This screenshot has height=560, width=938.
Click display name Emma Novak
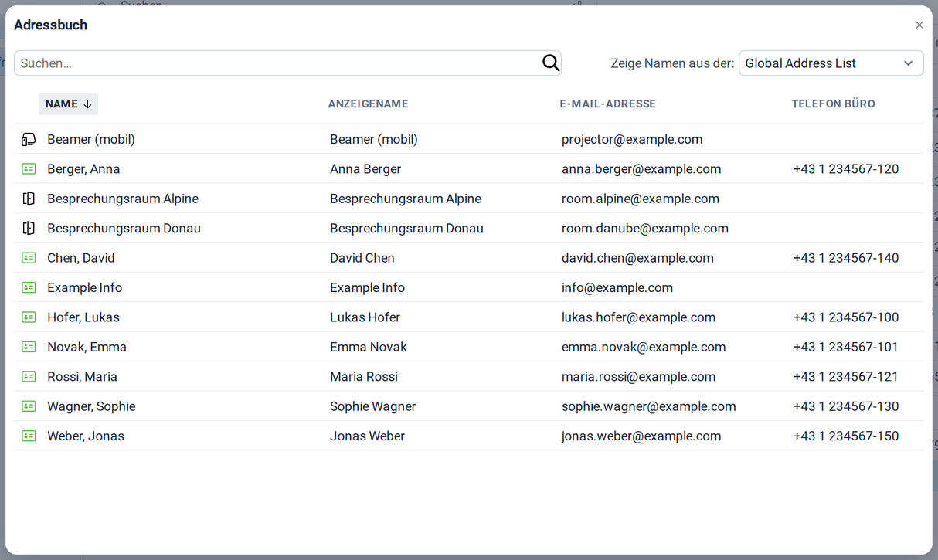pyautogui.click(x=369, y=347)
